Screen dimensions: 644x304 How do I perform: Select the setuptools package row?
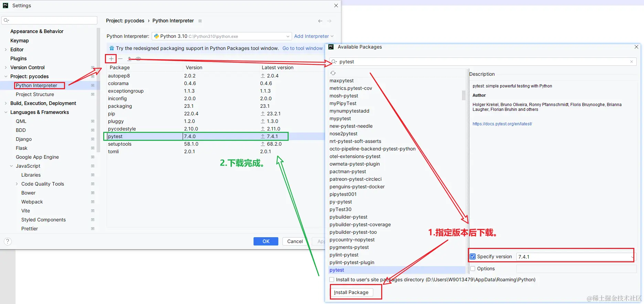coord(215,144)
